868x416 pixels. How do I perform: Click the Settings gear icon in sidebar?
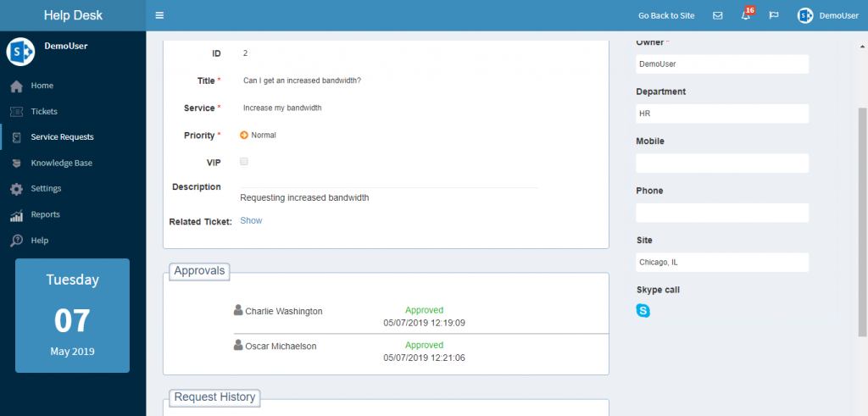pos(17,189)
